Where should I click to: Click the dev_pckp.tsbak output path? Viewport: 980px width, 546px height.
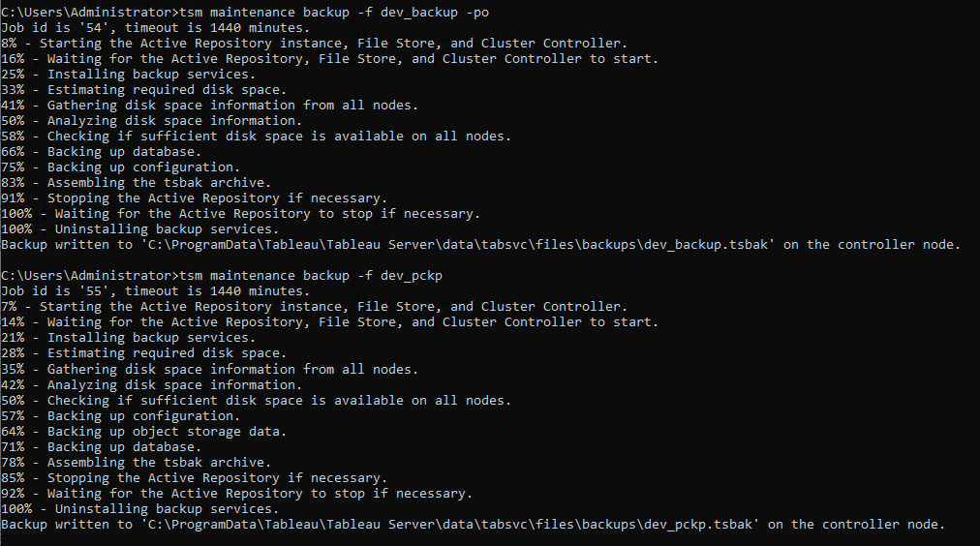450,525
